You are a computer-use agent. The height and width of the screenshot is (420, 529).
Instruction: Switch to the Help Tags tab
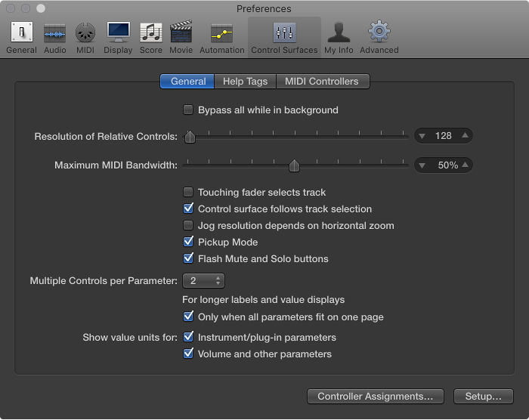[246, 82]
